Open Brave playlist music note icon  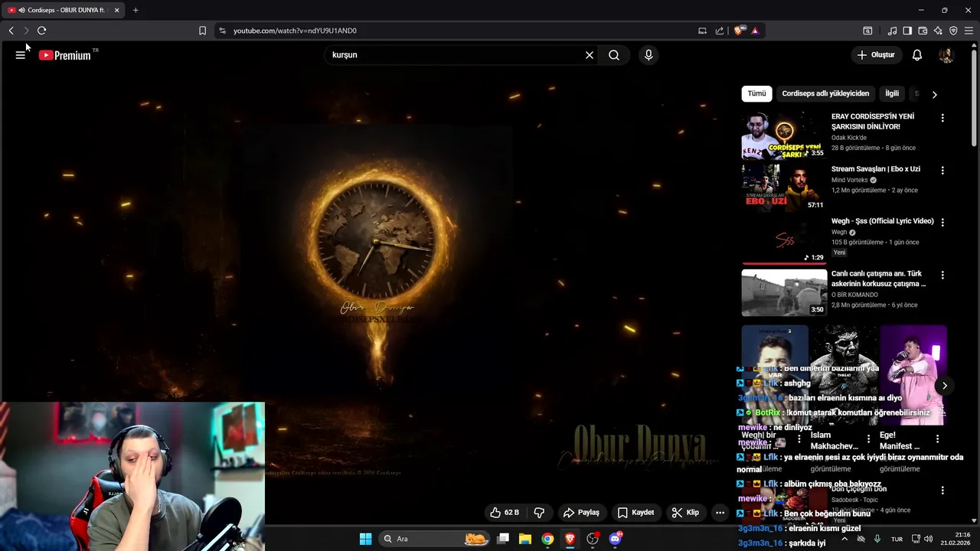(x=892, y=31)
